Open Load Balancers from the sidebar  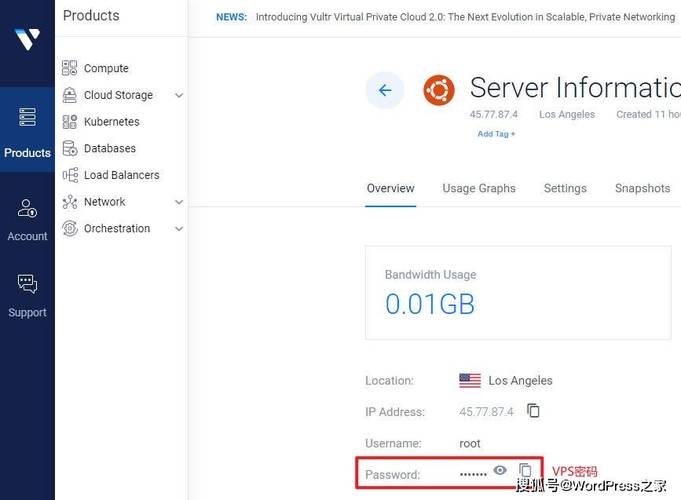tap(121, 175)
